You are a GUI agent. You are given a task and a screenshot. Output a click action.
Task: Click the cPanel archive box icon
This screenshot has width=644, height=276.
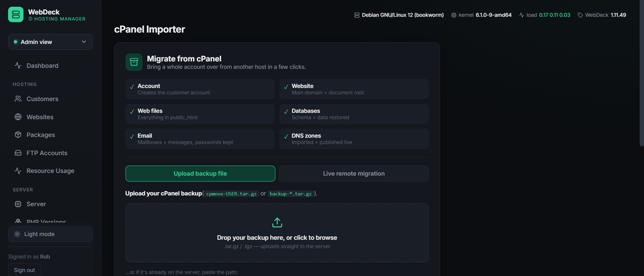(x=134, y=62)
